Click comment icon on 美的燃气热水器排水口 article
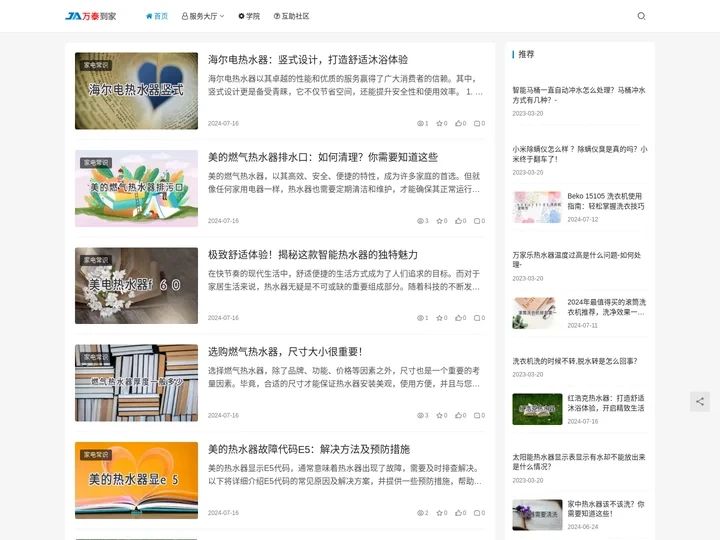The image size is (720, 540). (479, 221)
